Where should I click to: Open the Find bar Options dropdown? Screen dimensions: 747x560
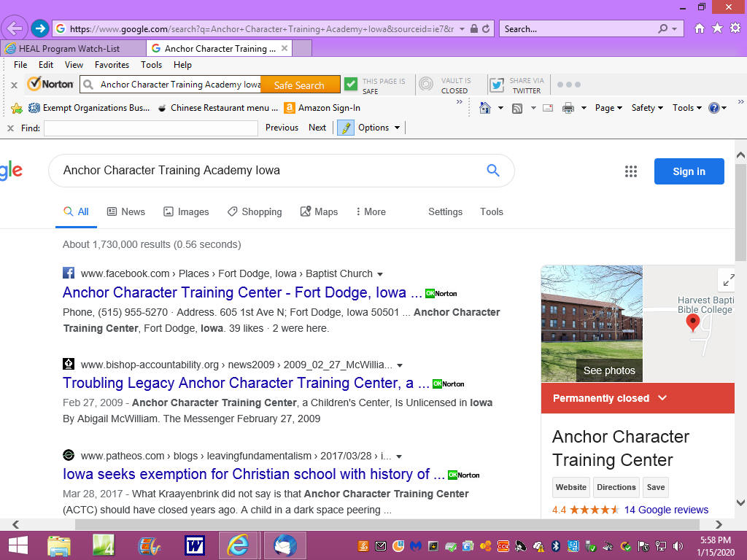point(379,128)
